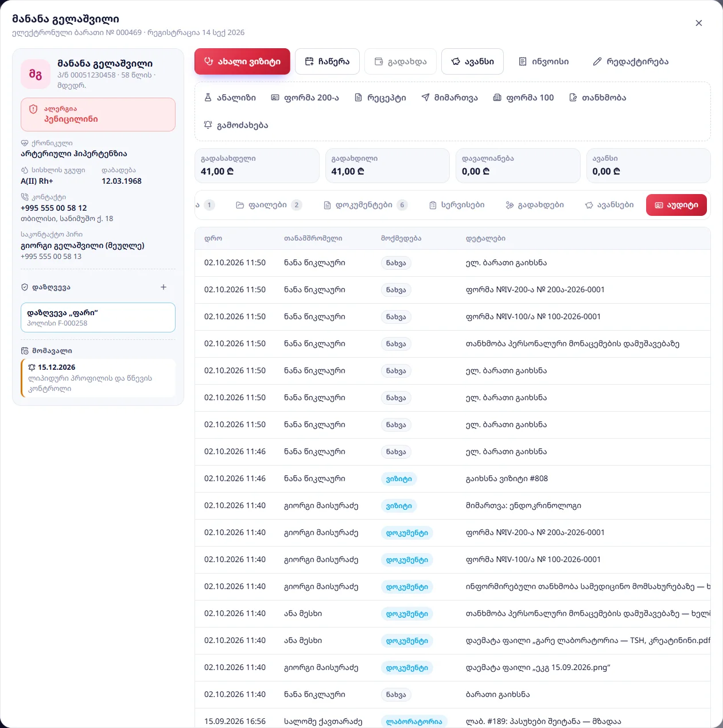
Task: Click the wallet icon on გადახდა button
Action: tap(379, 61)
